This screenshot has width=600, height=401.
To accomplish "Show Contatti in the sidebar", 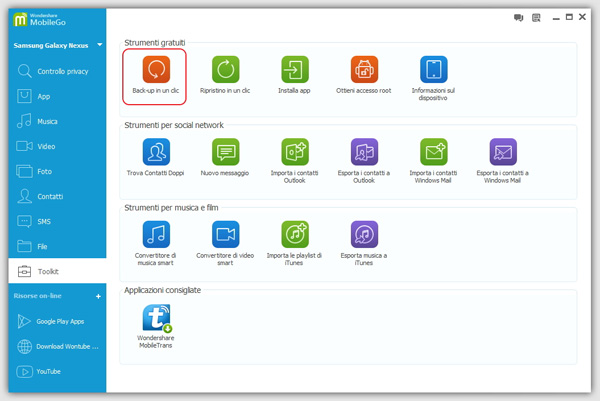I will (x=57, y=196).
